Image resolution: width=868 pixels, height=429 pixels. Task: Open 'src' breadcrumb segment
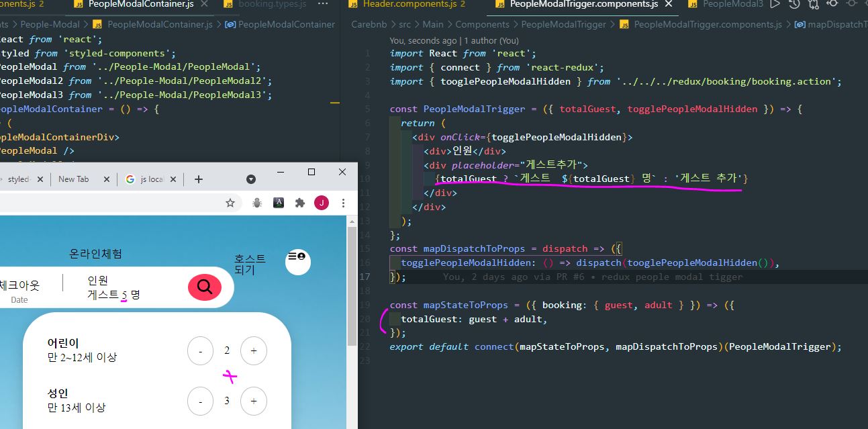pyautogui.click(x=405, y=24)
